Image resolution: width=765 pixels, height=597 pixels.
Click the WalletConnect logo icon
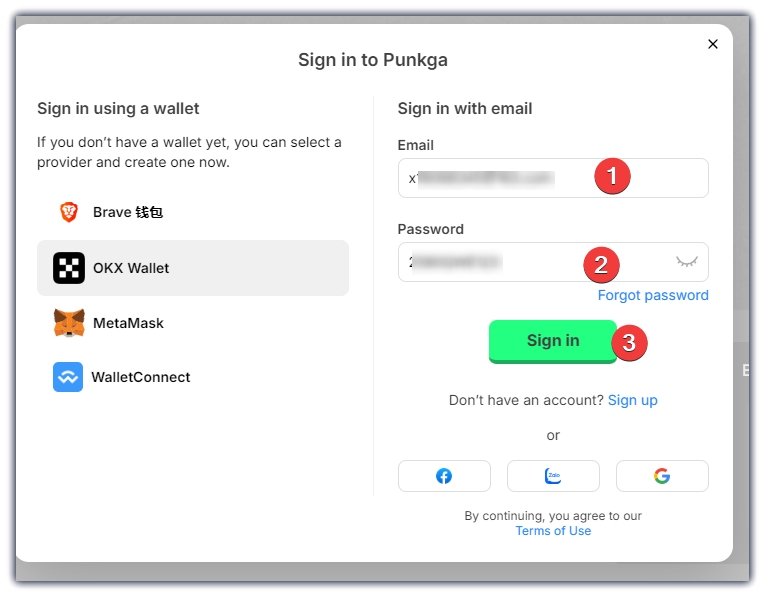(68, 377)
